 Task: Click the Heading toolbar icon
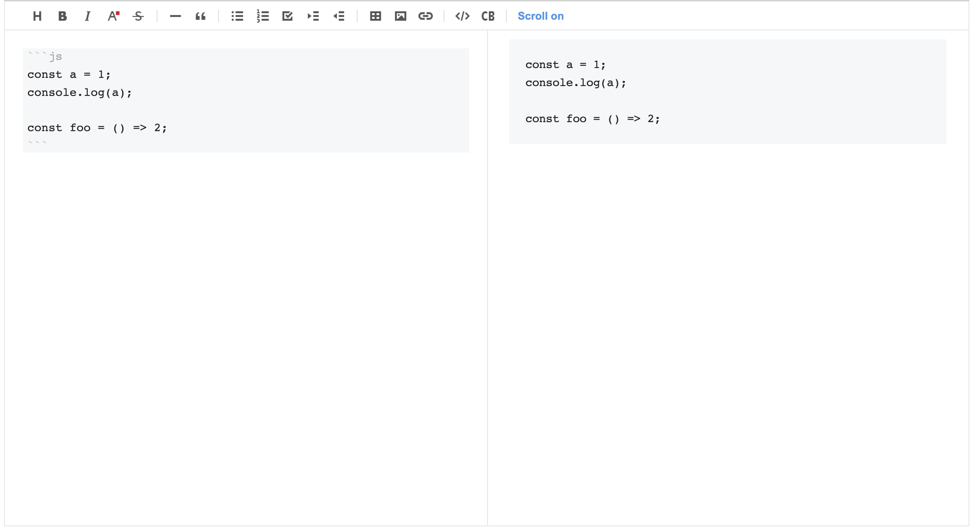click(x=37, y=16)
